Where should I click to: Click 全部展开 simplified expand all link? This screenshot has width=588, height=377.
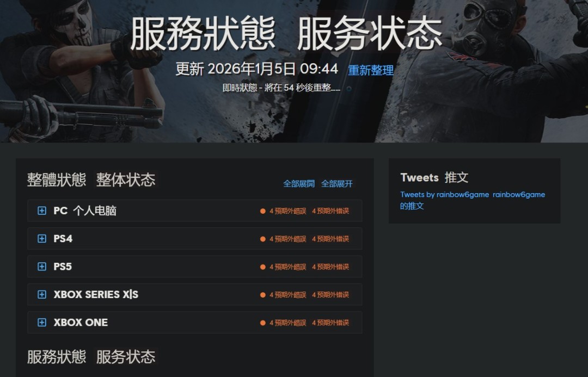tap(337, 184)
